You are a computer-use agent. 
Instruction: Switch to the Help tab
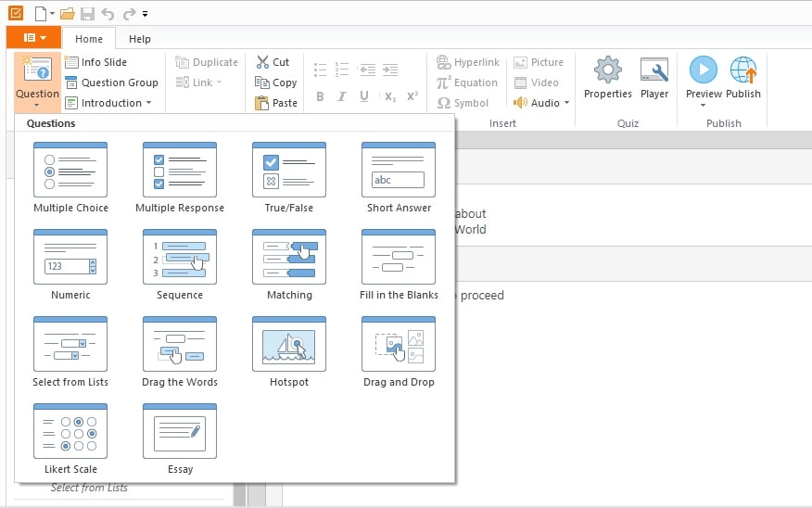[140, 39]
